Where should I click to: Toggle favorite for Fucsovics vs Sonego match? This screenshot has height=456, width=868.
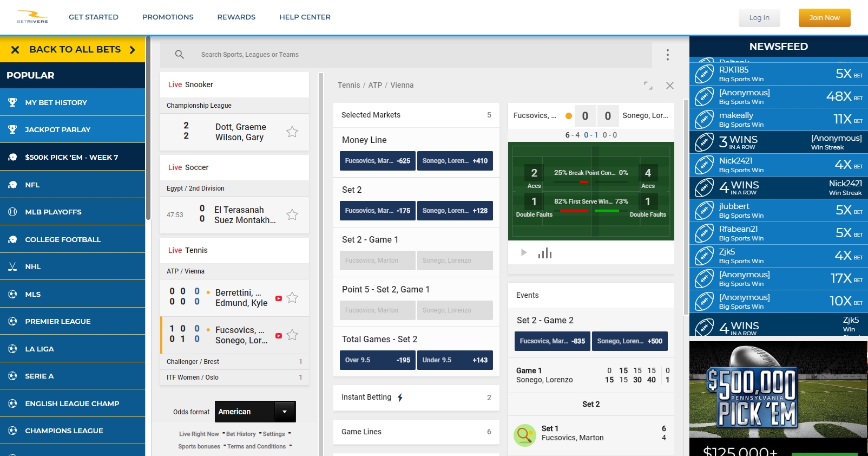292,335
